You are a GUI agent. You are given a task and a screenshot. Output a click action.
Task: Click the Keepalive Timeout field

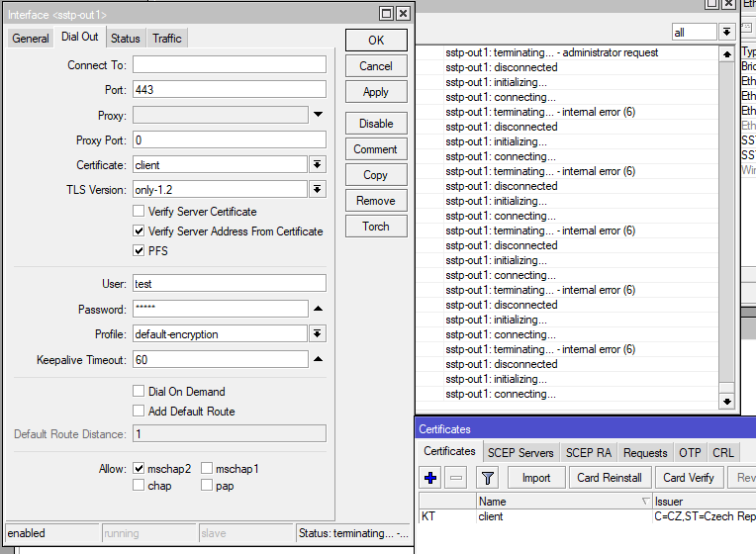221,359
